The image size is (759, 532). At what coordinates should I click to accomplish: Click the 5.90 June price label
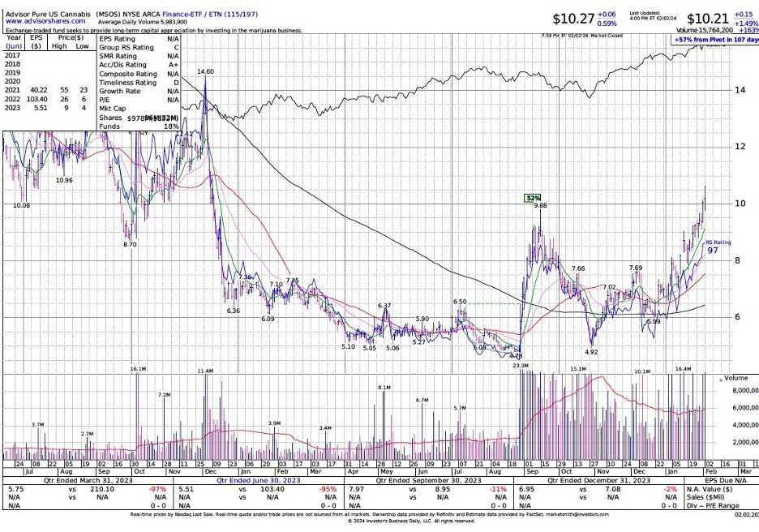tap(422, 319)
